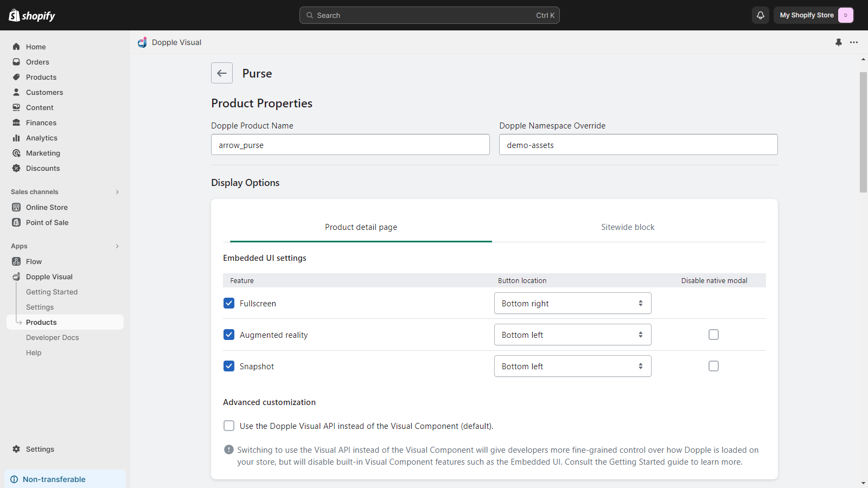Switch to Sitewide block tab

tap(628, 227)
